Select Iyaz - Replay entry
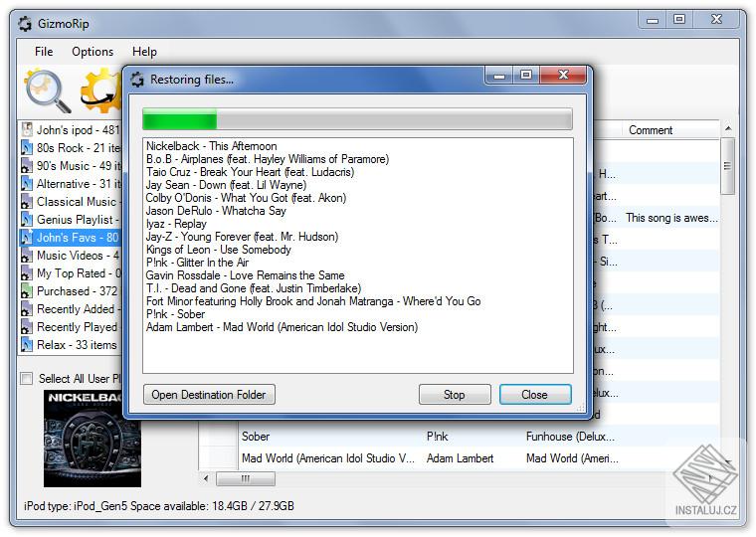 pos(176,224)
